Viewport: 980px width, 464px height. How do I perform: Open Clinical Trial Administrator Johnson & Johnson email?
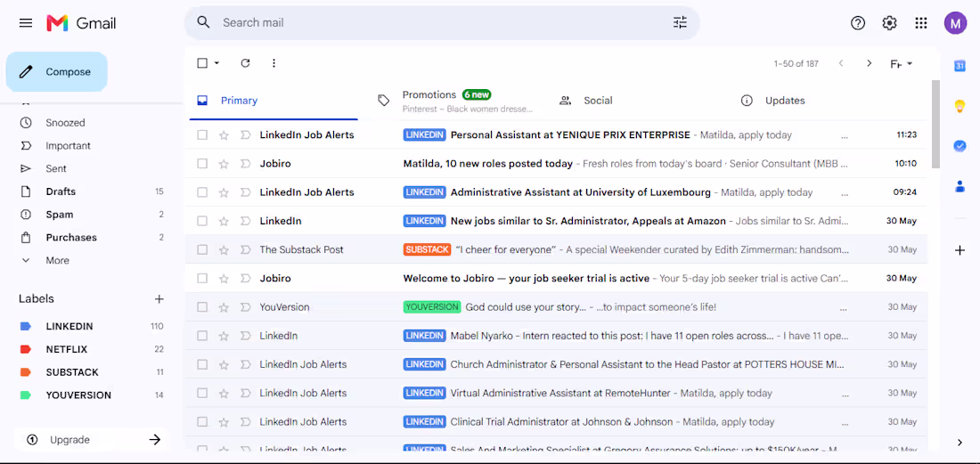556,422
